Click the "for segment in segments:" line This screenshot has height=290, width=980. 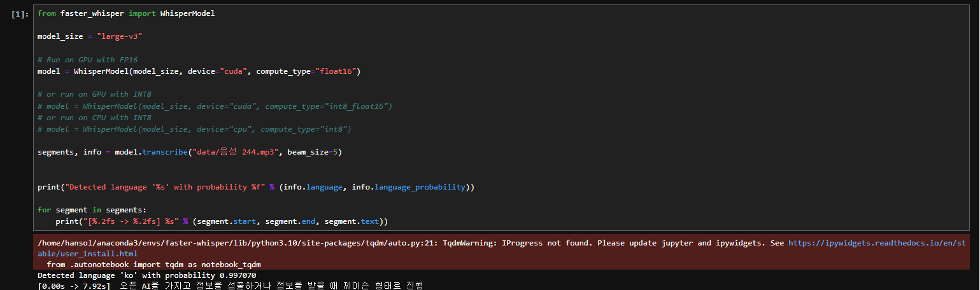click(x=92, y=210)
